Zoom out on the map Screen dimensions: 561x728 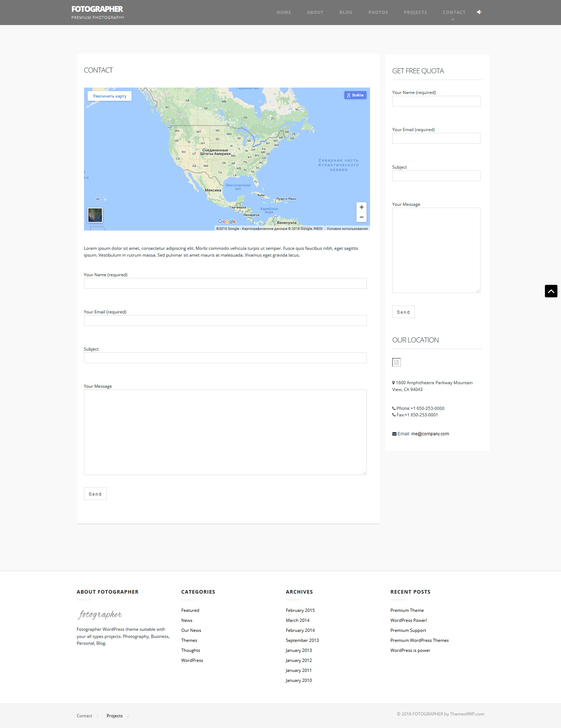[x=361, y=217]
